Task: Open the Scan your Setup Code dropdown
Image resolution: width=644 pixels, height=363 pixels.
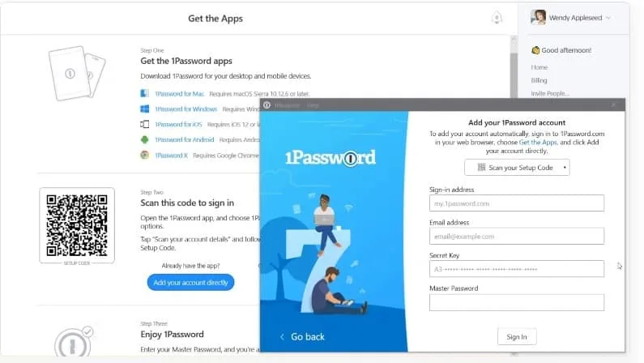Action: [517, 168]
